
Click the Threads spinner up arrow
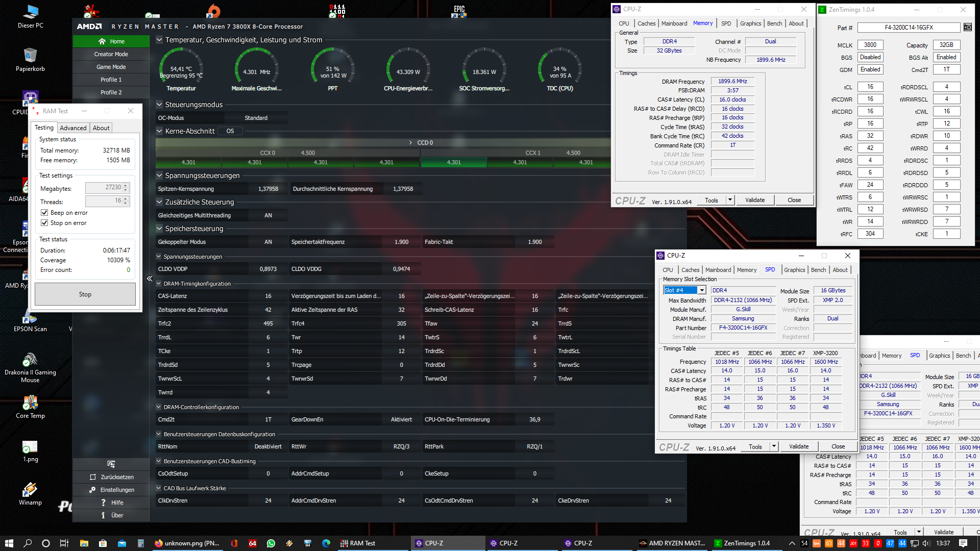126,199
